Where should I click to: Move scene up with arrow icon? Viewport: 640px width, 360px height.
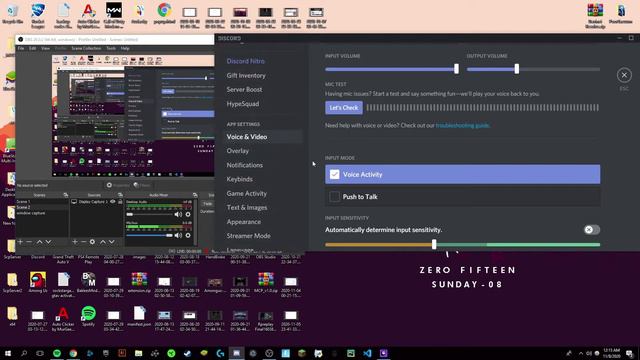click(40, 242)
